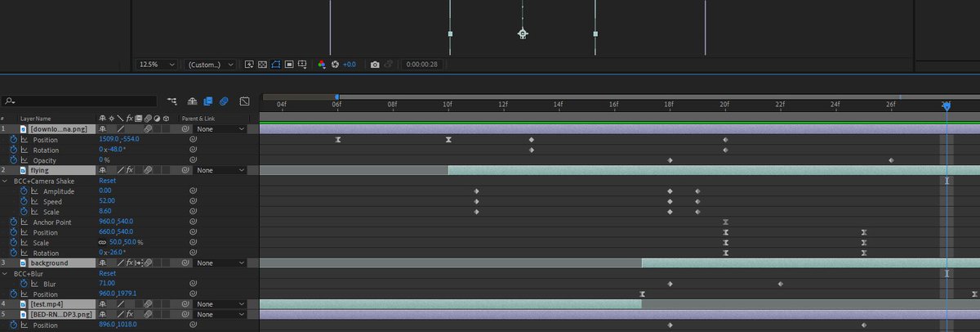Take a snapshot with camera icon
Image resolution: width=980 pixels, height=332 pixels.
375,64
